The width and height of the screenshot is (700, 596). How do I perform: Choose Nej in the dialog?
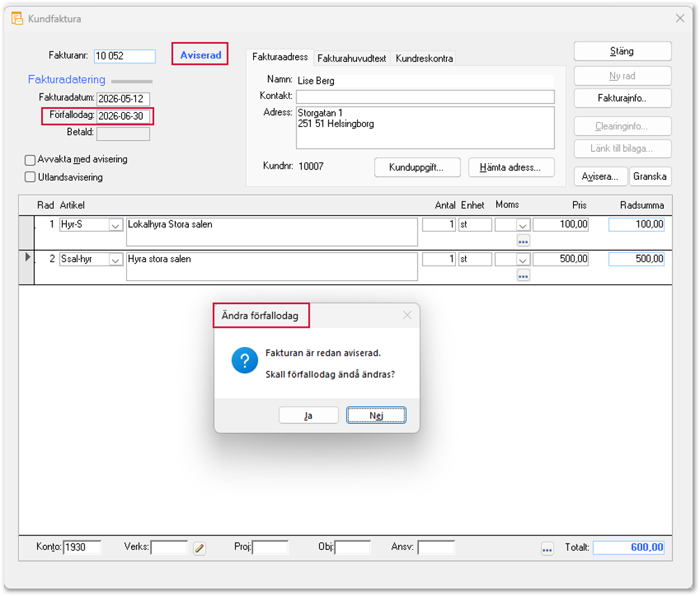tap(376, 415)
